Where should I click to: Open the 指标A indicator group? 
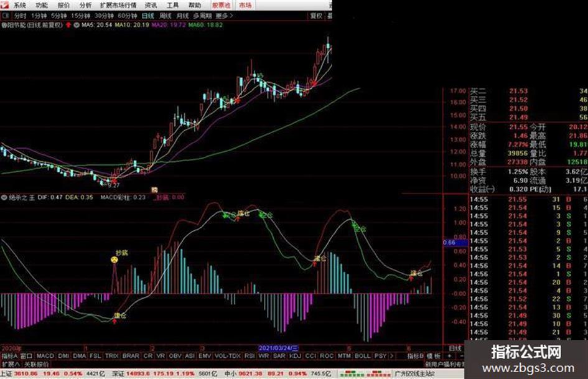tap(9, 356)
